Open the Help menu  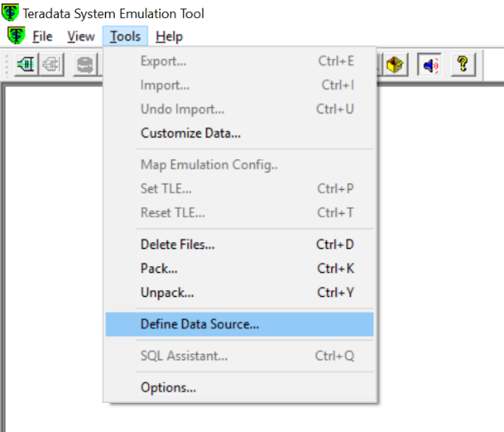[x=169, y=36]
